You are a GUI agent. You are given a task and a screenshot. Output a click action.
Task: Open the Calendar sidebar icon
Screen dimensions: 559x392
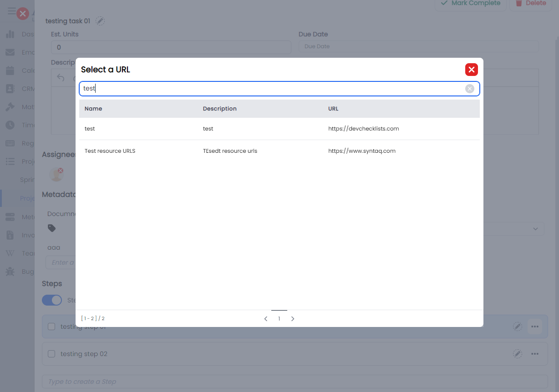click(x=10, y=70)
